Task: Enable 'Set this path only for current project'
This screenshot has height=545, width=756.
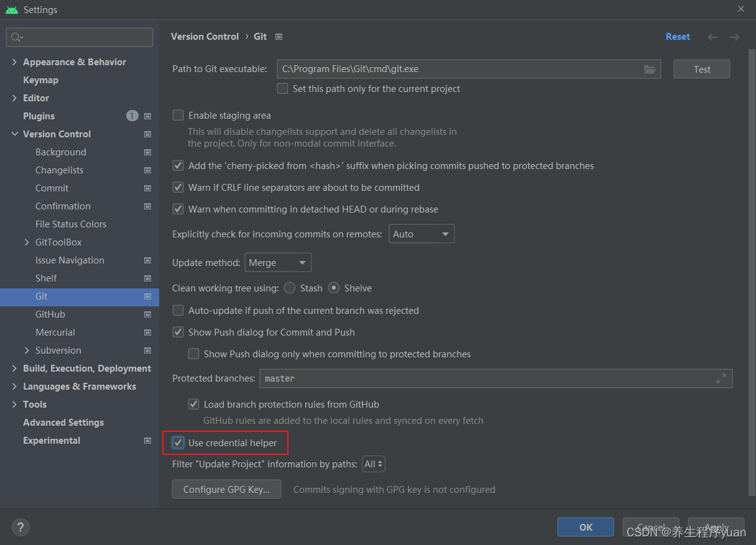Action: (283, 89)
